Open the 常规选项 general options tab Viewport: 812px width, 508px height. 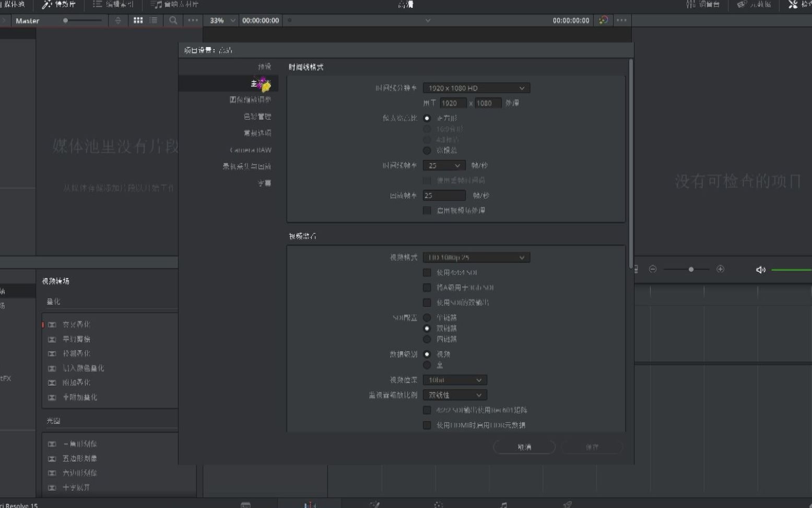[257, 133]
